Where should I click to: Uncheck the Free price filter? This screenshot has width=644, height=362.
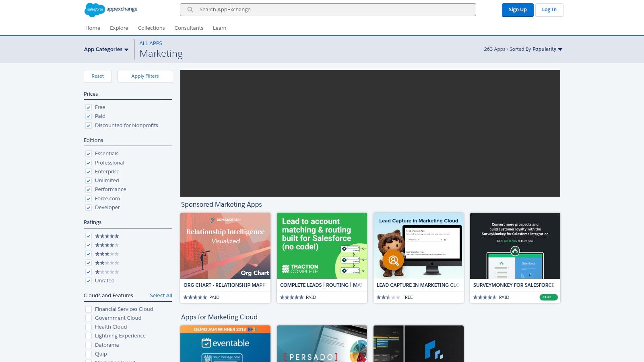coord(89,107)
